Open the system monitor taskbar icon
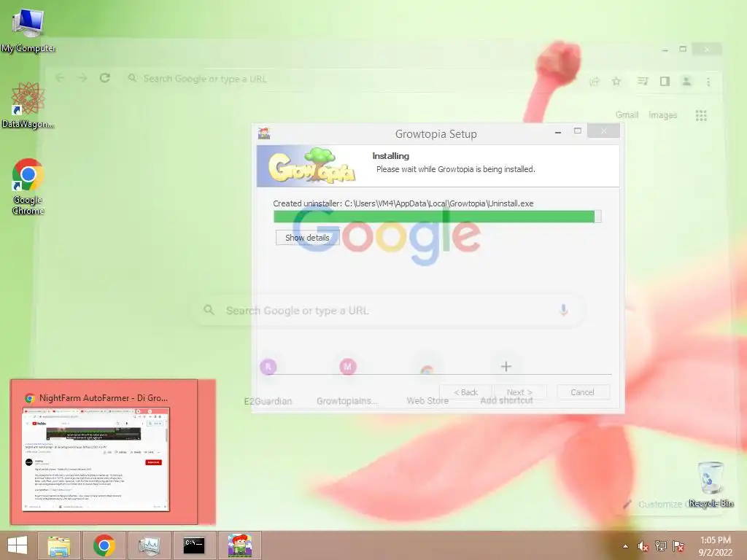The height and width of the screenshot is (560, 747). pyautogui.click(x=149, y=545)
